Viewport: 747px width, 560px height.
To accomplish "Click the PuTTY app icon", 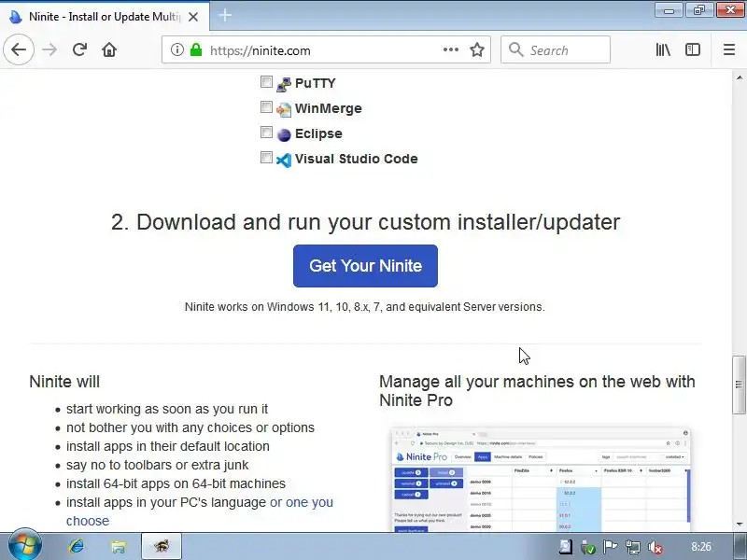I will coord(284,84).
